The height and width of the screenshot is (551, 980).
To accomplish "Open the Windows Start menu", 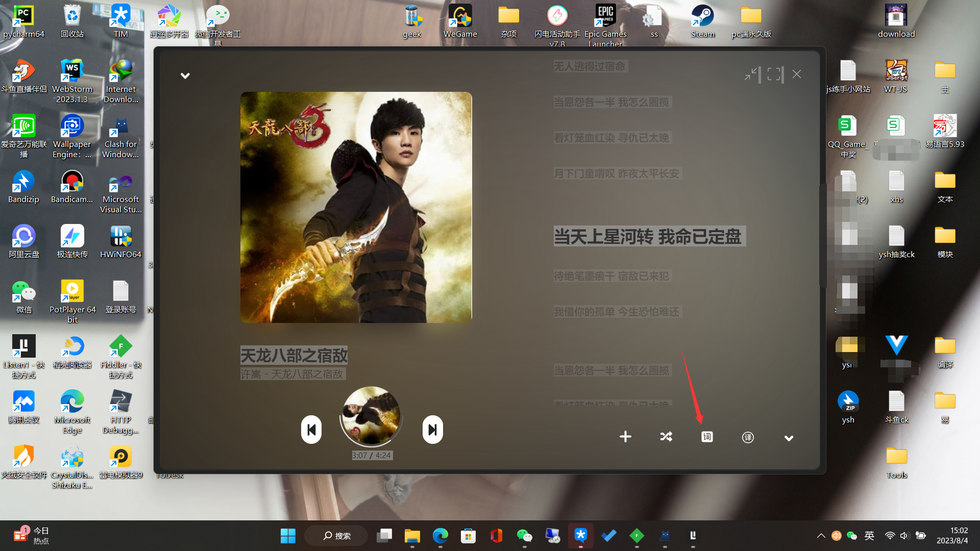I will [x=288, y=536].
